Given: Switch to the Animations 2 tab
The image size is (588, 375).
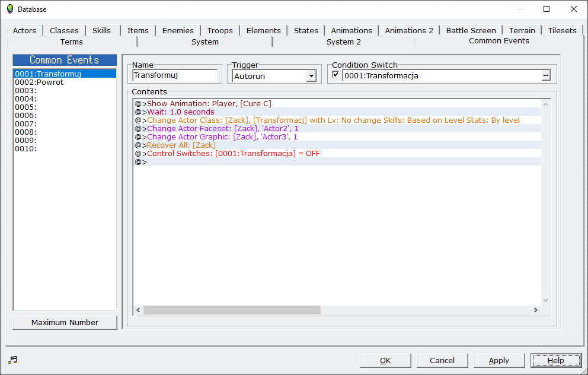Looking at the screenshot, I should pyautogui.click(x=409, y=30).
